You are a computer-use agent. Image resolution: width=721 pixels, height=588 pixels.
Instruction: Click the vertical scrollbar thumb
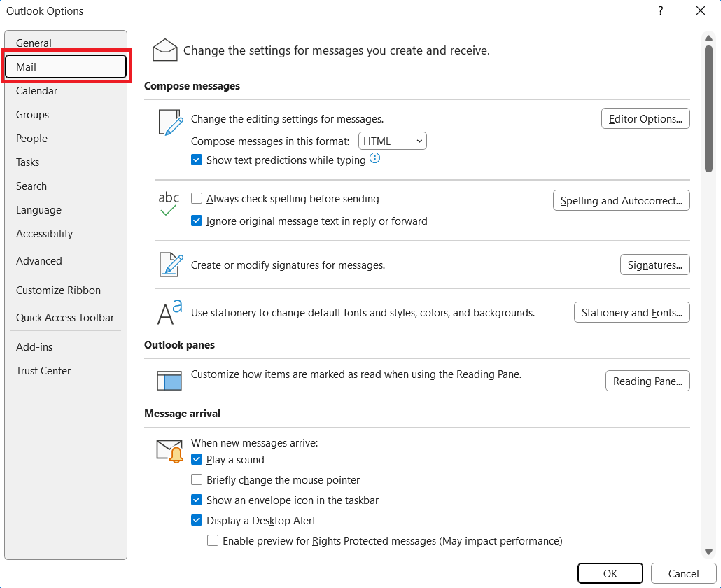[x=708, y=109]
